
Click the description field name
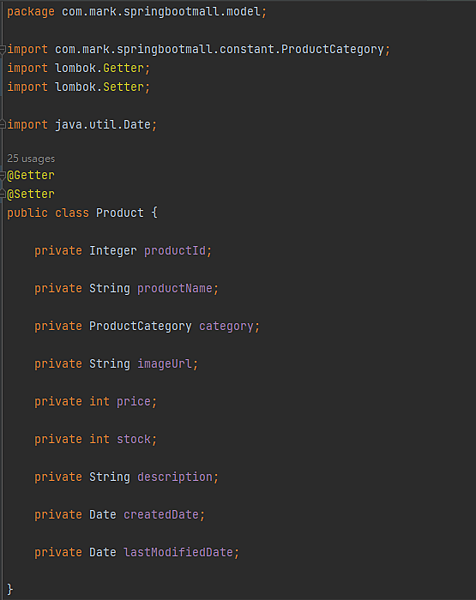click(x=174, y=477)
